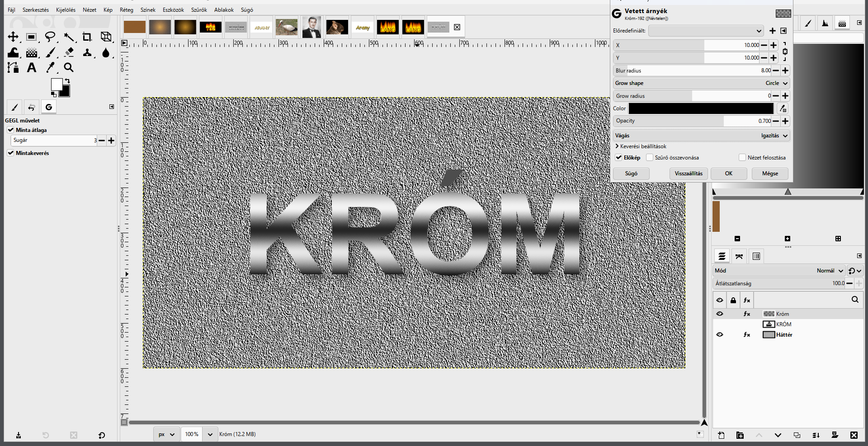Select the Paintbrush tool
Screen dimensions: 868x446
tap(50, 52)
